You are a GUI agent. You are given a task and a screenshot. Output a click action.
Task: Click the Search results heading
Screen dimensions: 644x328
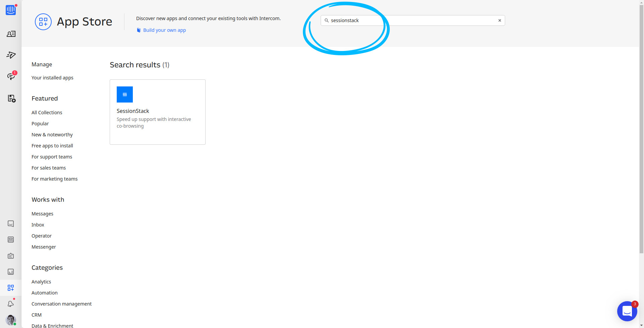pos(140,65)
